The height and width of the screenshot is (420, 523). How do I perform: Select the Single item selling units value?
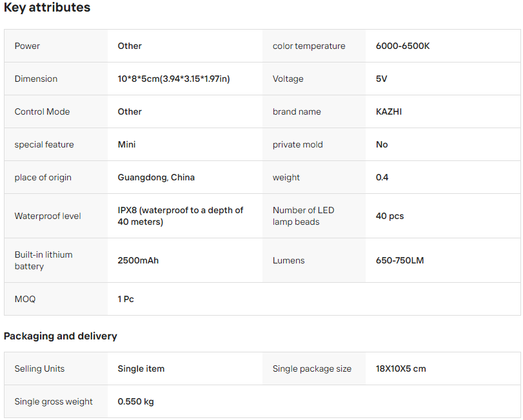141,368
